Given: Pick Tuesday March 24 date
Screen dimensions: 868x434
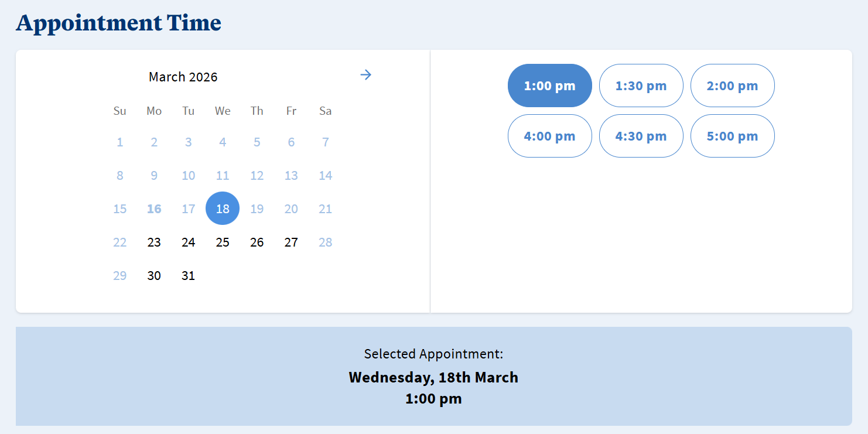Looking at the screenshot, I should (x=188, y=242).
